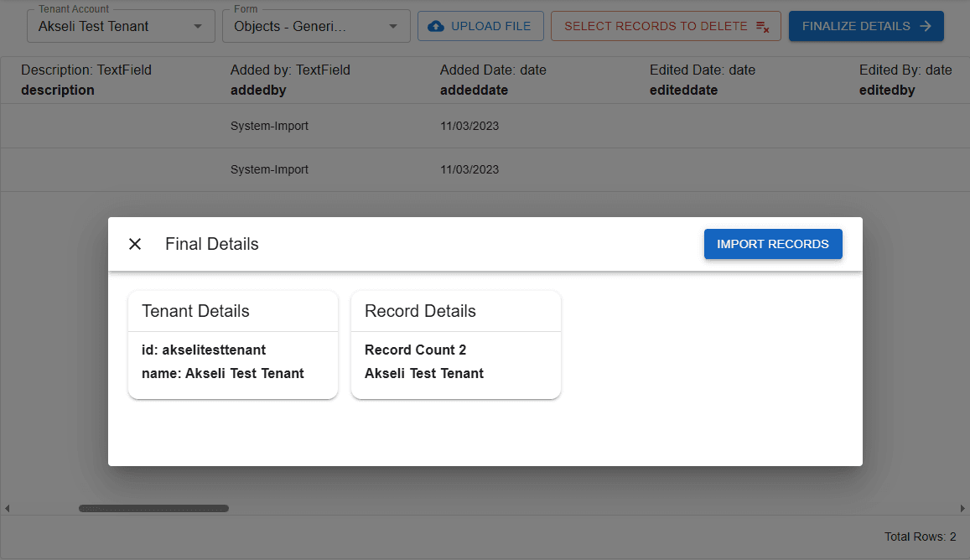
Task: Click the right scroll arrow below the table
Action: [x=962, y=508]
